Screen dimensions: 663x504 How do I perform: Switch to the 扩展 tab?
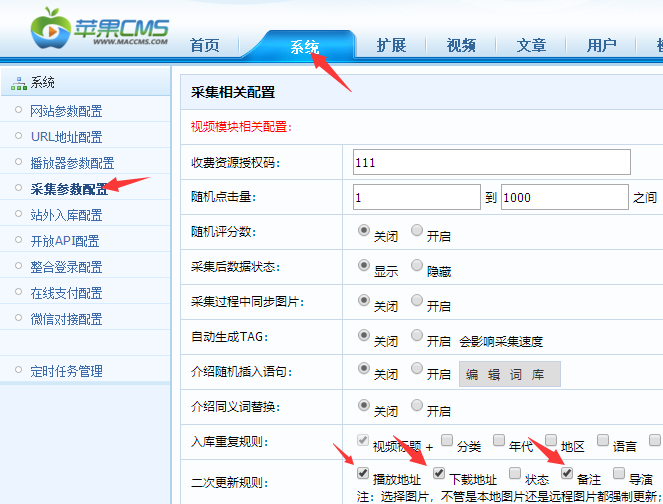pyautogui.click(x=391, y=45)
